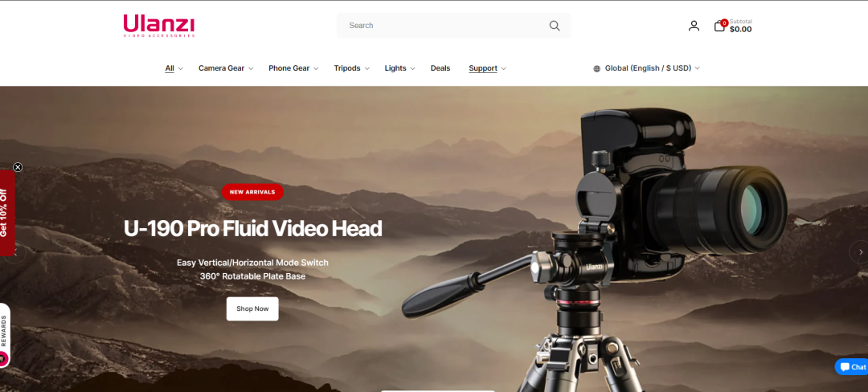Expand the Support menu
Image resolution: width=868 pixels, height=392 pixels.
(x=487, y=68)
